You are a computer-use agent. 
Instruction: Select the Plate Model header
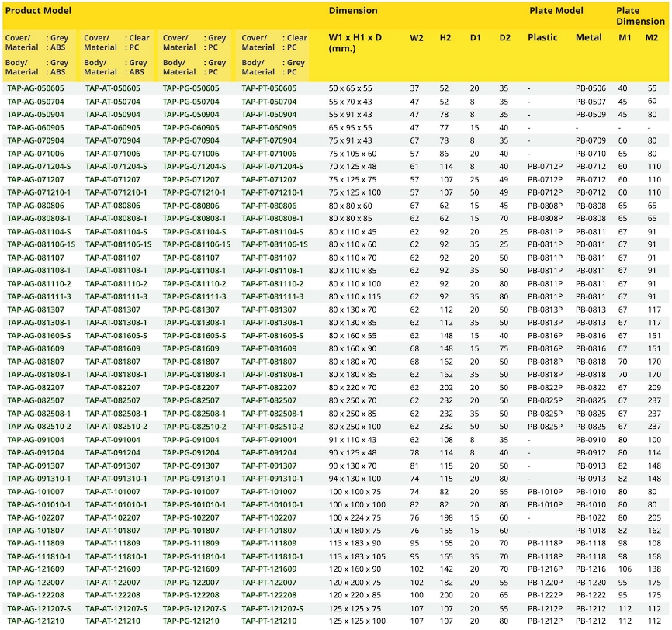point(556,11)
